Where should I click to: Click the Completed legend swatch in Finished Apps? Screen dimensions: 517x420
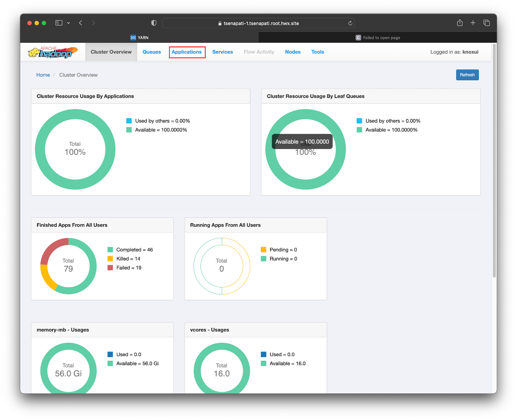click(111, 249)
